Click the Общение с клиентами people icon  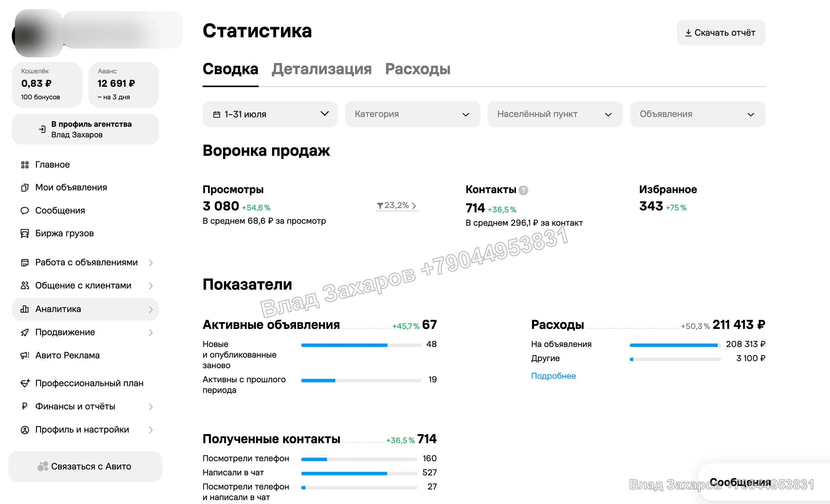pyautogui.click(x=25, y=286)
